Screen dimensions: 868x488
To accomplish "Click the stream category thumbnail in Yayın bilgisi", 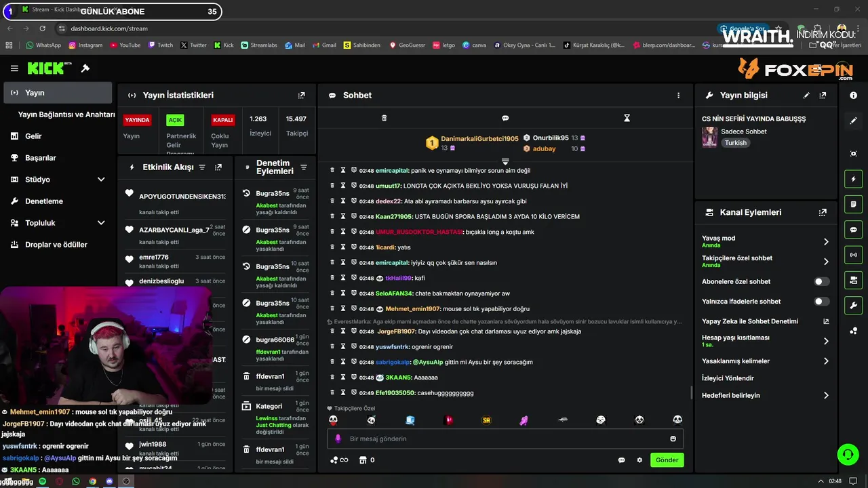I will (709, 137).
